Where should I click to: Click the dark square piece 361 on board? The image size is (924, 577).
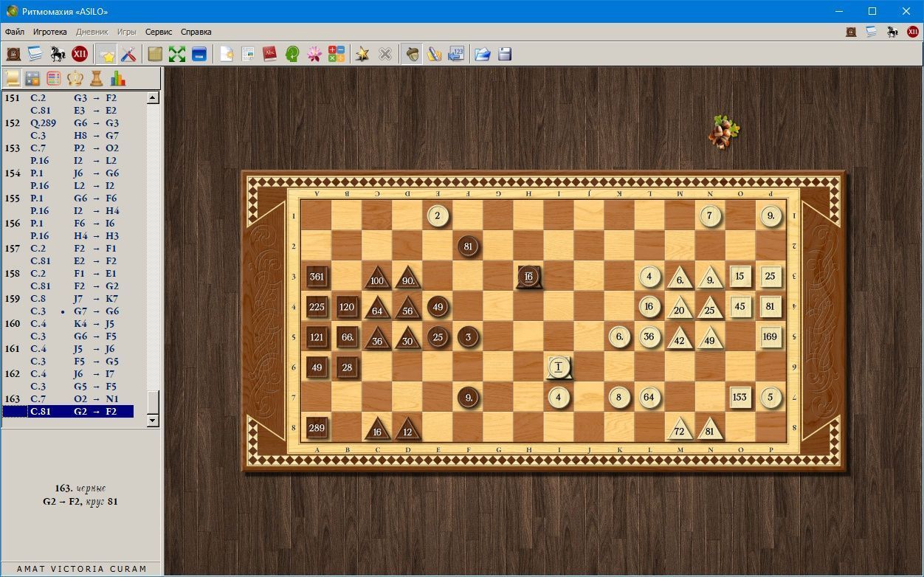(x=317, y=277)
